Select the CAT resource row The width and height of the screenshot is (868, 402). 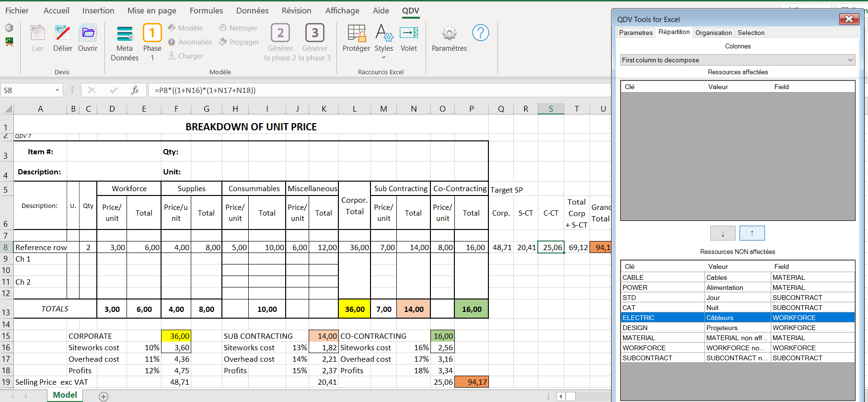click(738, 308)
